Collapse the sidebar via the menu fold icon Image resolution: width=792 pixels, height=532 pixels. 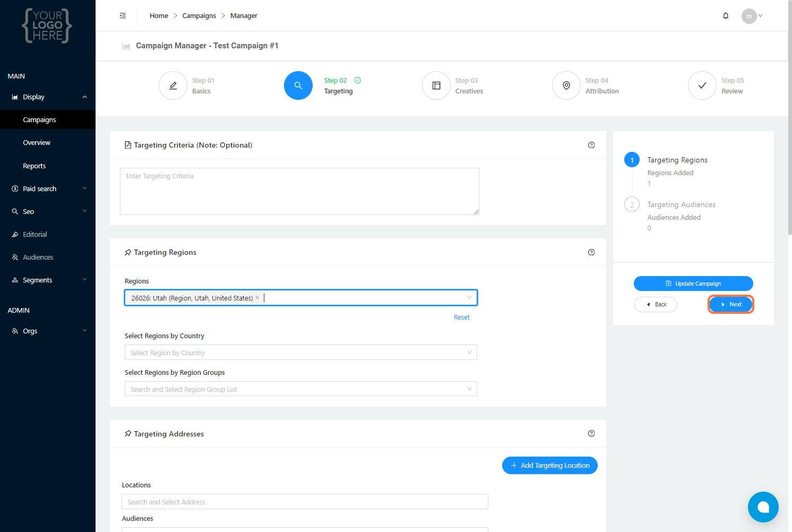coord(123,15)
